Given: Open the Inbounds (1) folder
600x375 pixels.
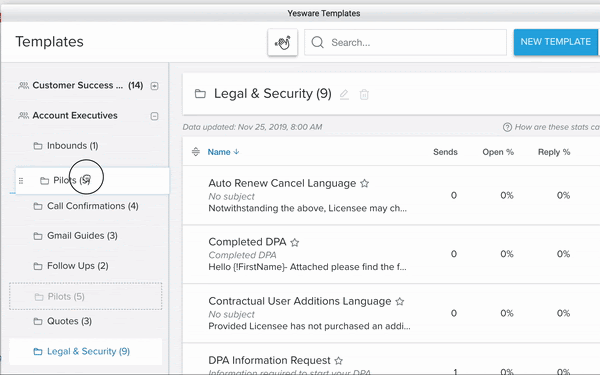Looking at the screenshot, I should click(66, 146).
